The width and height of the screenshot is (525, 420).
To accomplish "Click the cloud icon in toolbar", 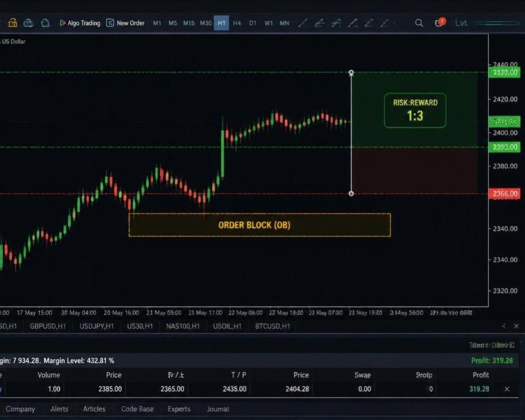I will pyautogui.click(x=45, y=23).
